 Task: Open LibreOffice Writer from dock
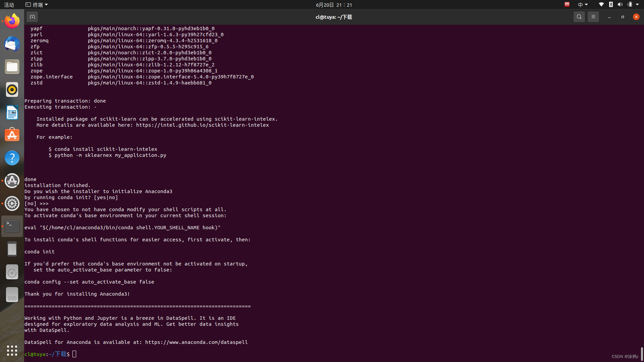tap(12, 113)
